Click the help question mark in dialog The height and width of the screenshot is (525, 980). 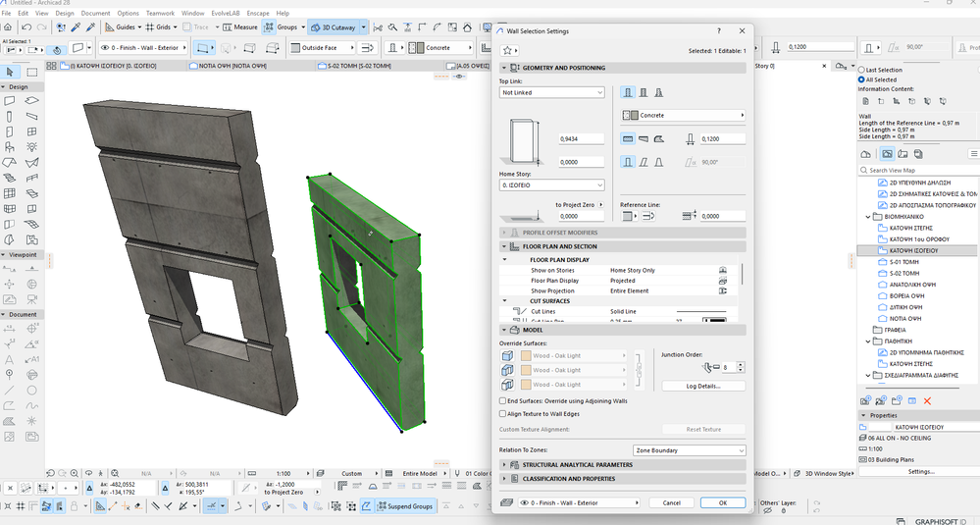tap(719, 30)
